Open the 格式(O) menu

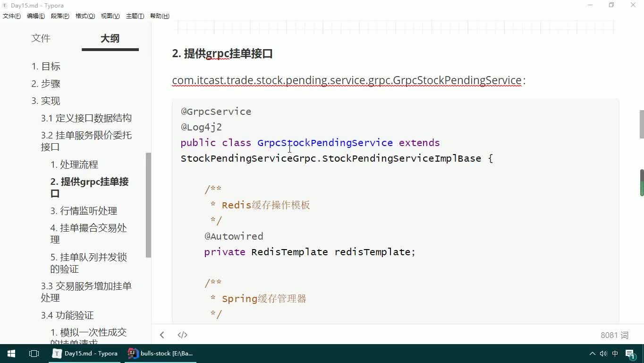pyautogui.click(x=85, y=16)
